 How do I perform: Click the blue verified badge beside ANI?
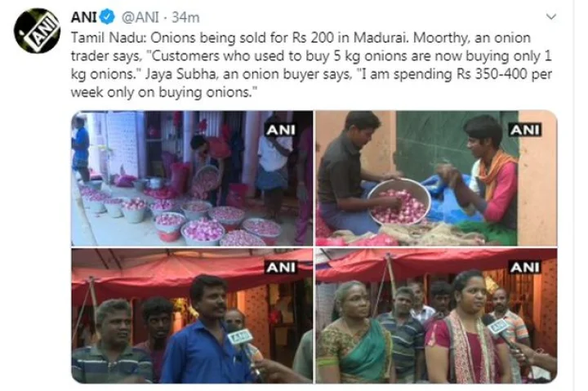coord(108,17)
